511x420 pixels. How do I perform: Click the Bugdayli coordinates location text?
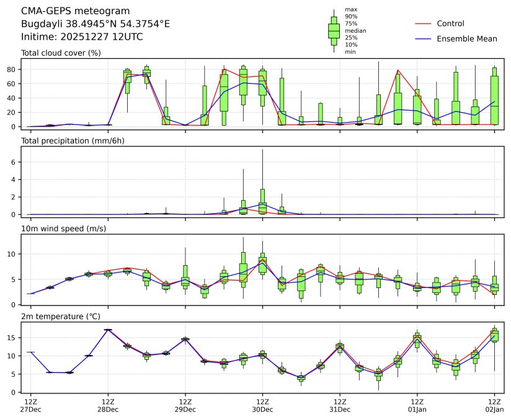[96, 24]
